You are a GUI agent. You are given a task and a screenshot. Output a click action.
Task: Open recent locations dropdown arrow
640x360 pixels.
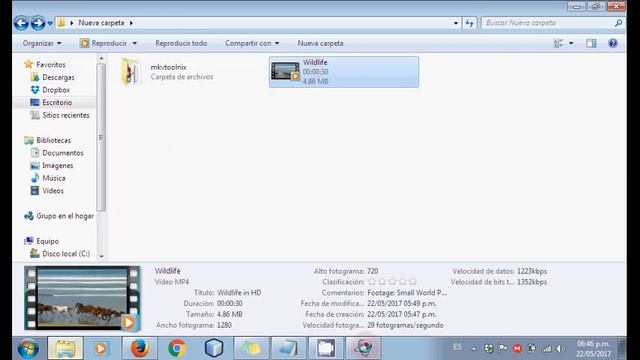50,23
